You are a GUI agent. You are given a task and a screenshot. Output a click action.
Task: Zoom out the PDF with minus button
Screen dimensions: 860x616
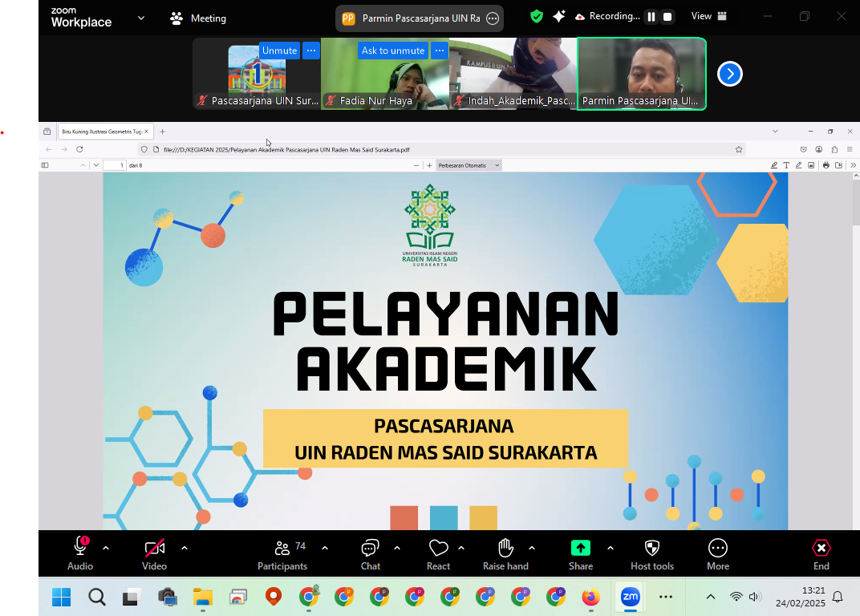tap(416, 165)
